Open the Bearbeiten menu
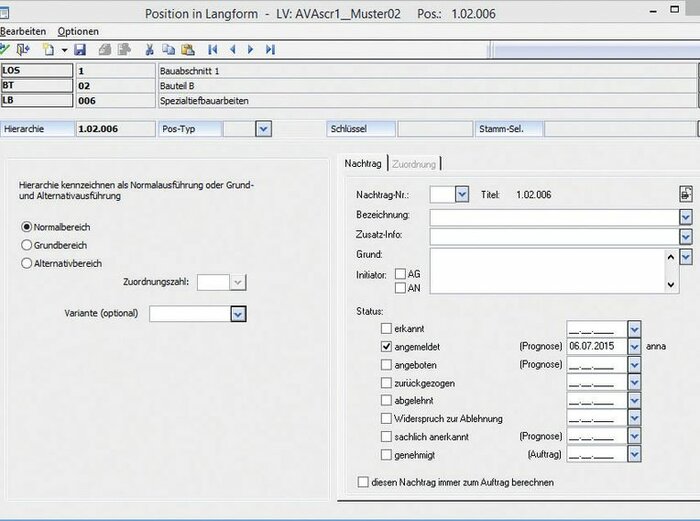 click(23, 31)
